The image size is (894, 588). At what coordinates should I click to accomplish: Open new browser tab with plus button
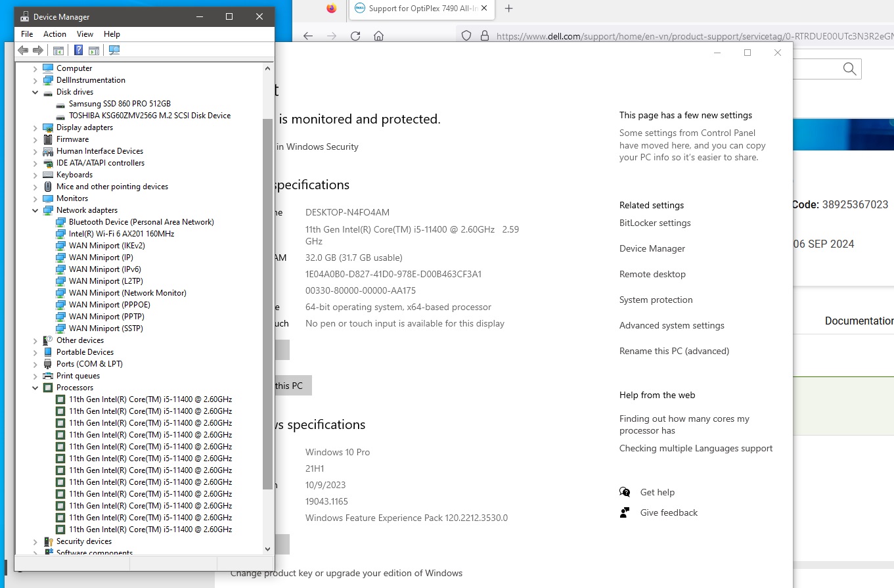pos(508,9)
